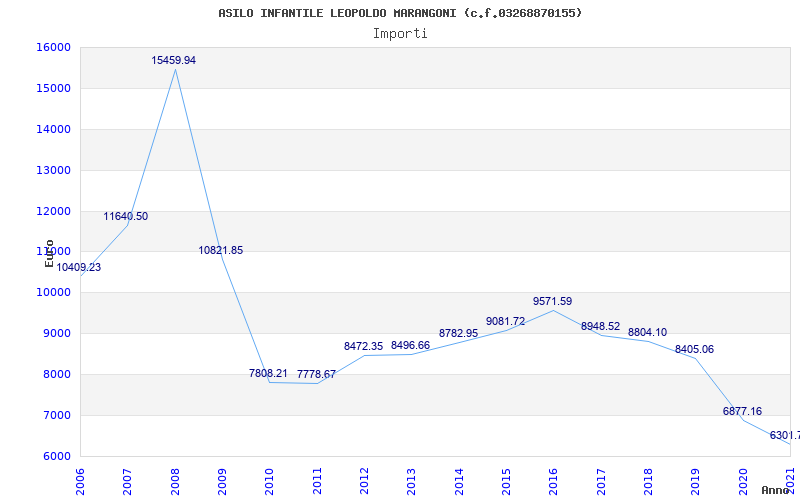
Task: Click the 8948.52 data label
Action: [601, 327]
